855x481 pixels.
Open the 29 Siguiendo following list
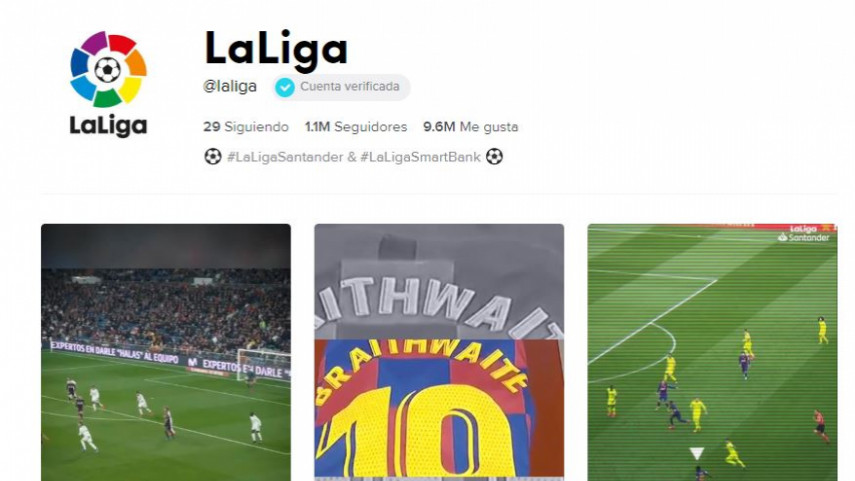point(246,127)
